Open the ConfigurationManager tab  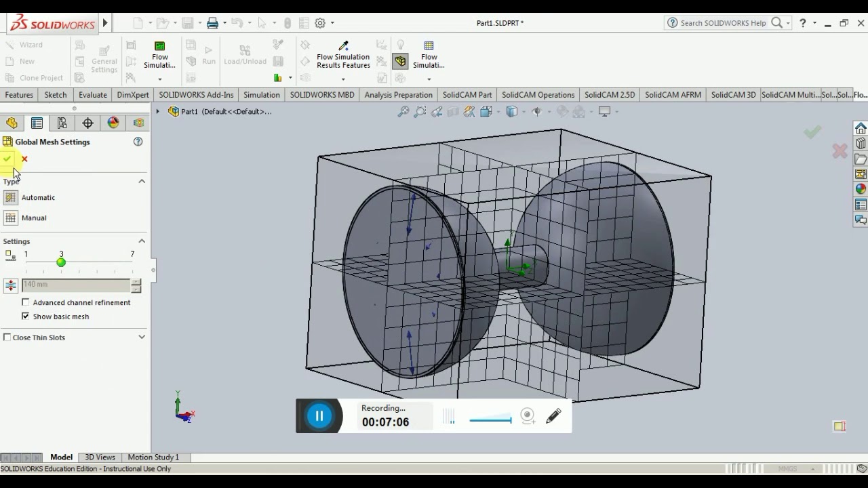[x=62, y=123]
